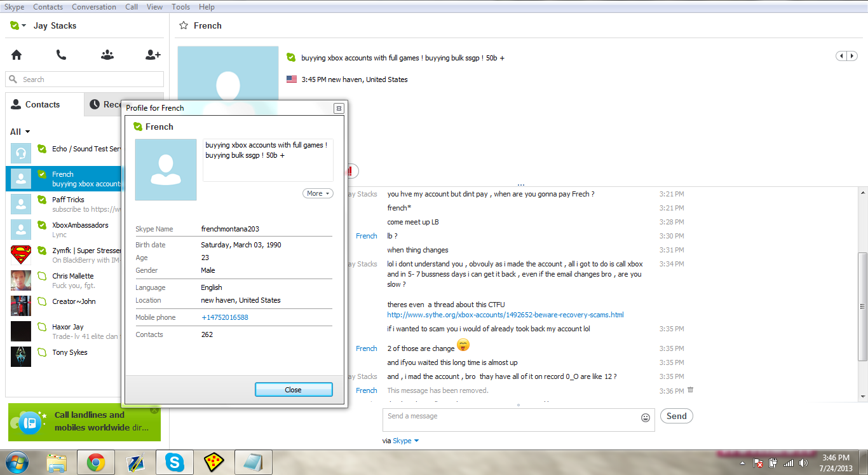Click the Superman avatar of Zymfk
868x475 pixels.
[x=21, y=255]
